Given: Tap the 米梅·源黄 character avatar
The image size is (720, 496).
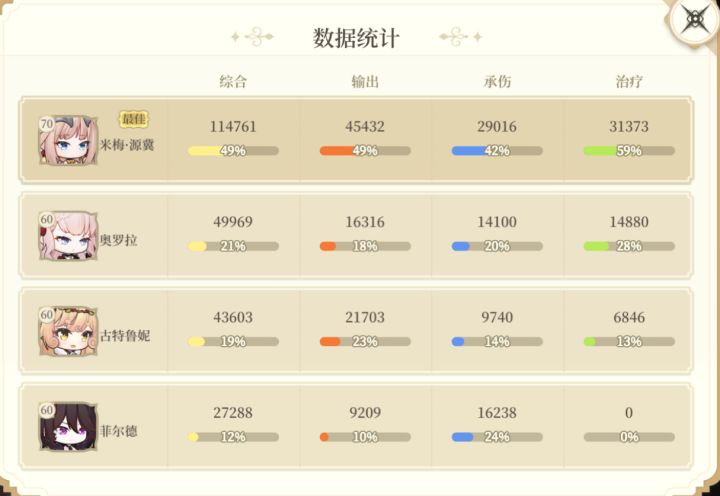Looking at the screenshot, I should pos(68,140).
